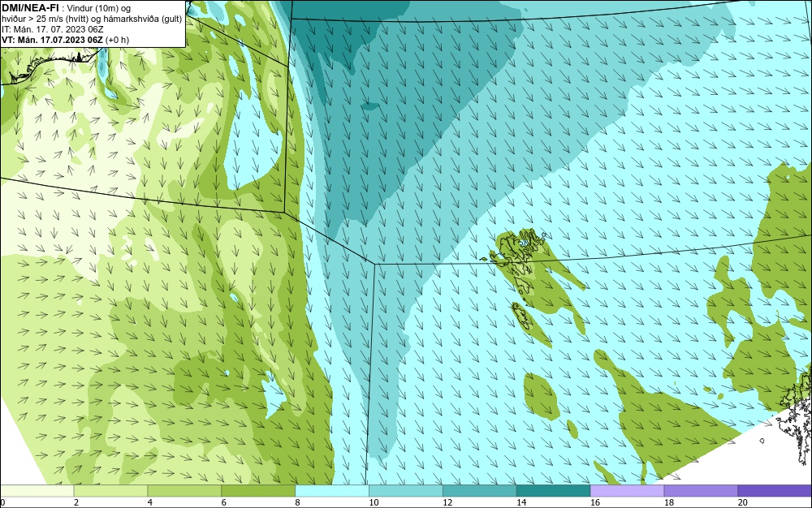Viewport: 812px width, 508px height.
Task: Click the legend label '2'
Action: [x=76, y=502]
